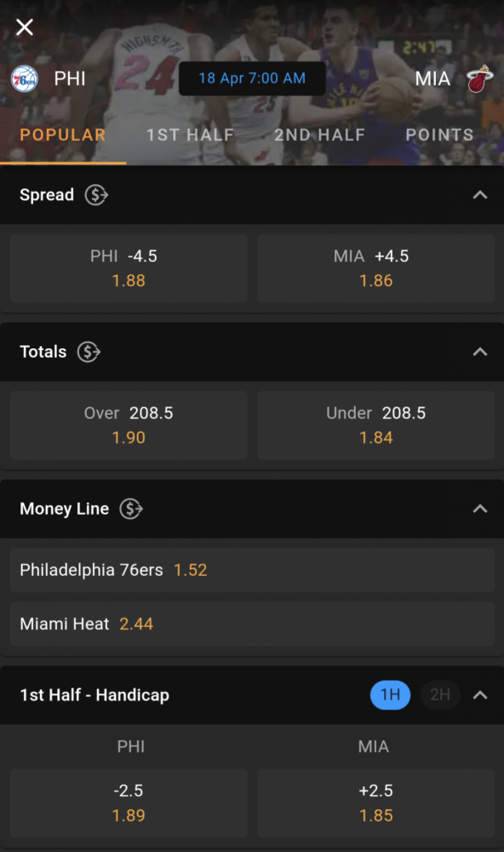Viewport: 504px width, 852px height.
Task: Choose MIA +2.5 first half handicap
Action: tap(375, 803)
